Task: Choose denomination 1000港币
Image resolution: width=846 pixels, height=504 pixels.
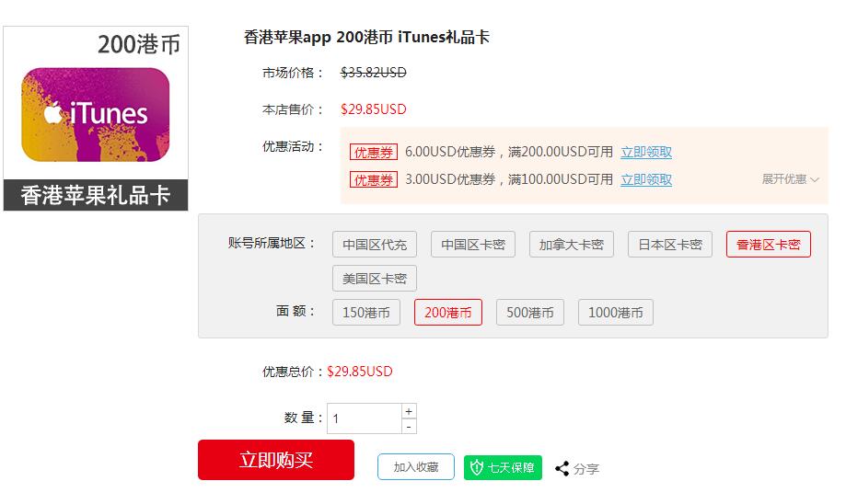Action: coord(616,312)
